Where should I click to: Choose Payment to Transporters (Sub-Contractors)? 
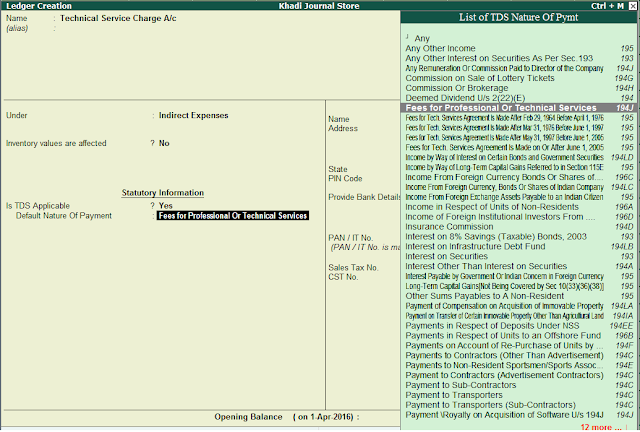click(519, 405)
